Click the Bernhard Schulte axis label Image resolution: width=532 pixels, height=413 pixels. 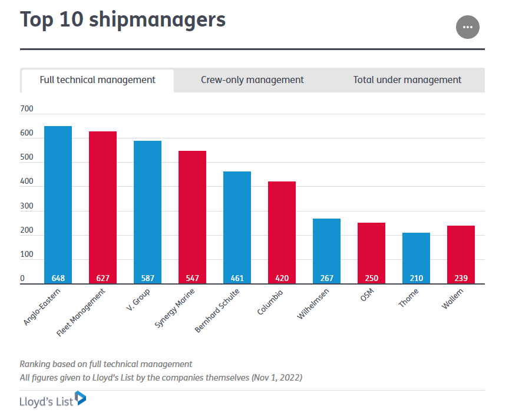(x=217, y=310)
